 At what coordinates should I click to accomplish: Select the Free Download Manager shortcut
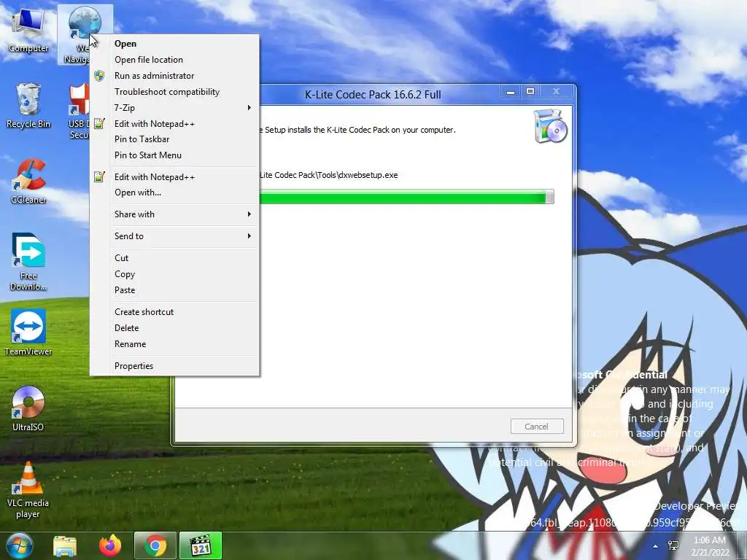coord(28,262)
